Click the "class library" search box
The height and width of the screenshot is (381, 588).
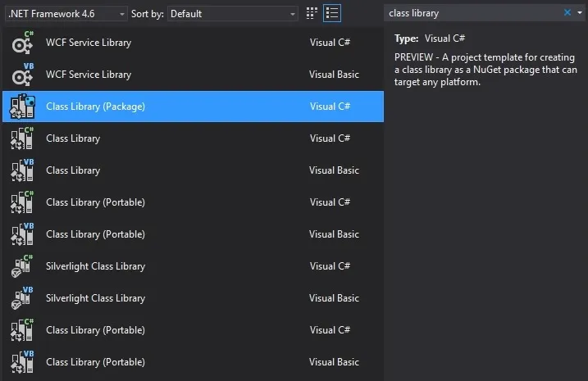[472, 13]
